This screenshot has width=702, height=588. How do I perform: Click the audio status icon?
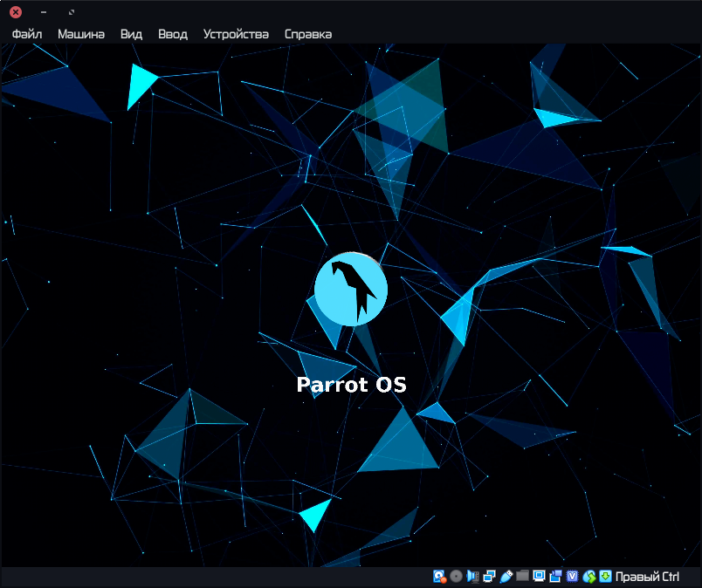click(472, 577)
